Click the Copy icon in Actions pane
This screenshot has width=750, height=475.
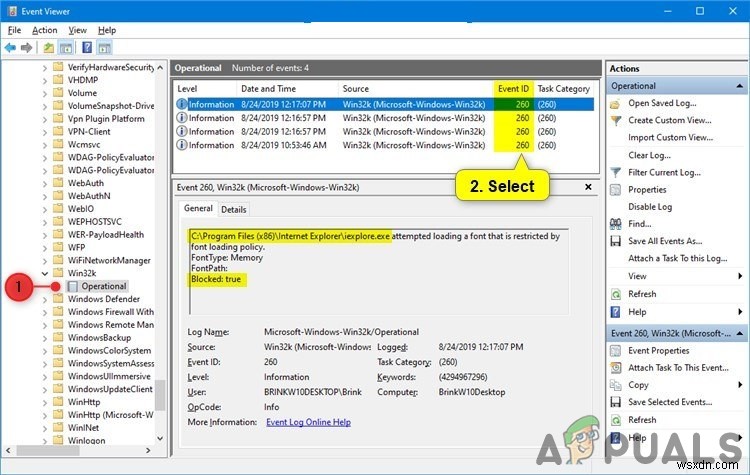pyautogui.click(x=616, y=385)
